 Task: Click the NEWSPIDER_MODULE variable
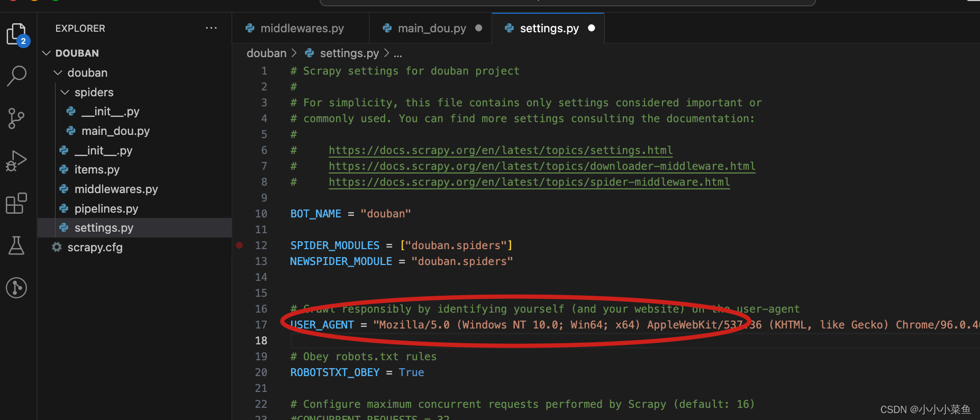(x=341, y=261)
